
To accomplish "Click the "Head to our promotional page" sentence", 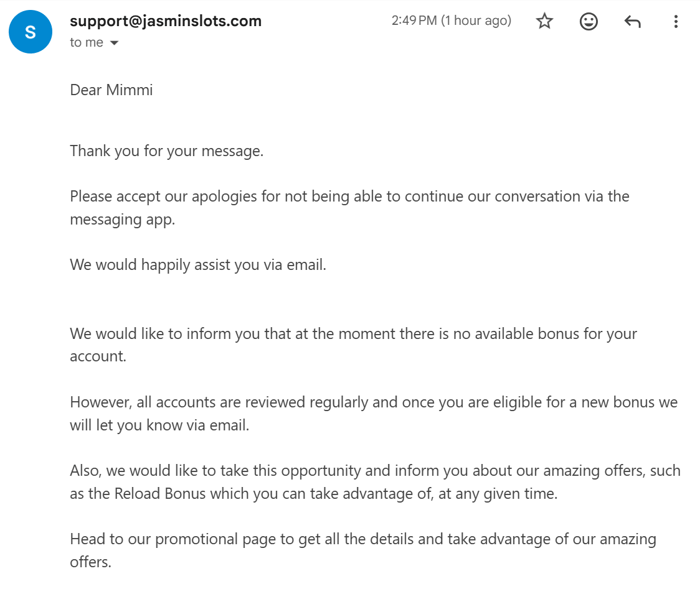I will click(x=363, y=550).
